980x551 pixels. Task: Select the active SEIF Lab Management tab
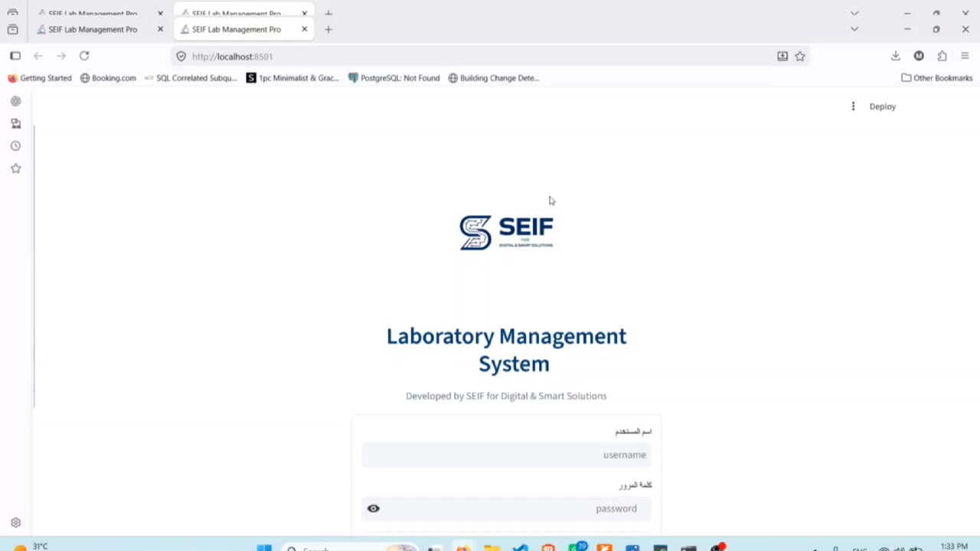237,29
